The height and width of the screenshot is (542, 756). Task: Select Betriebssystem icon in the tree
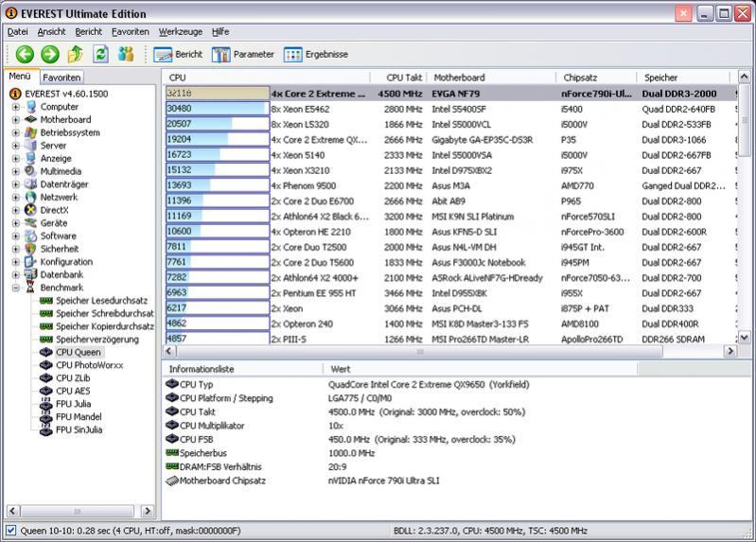pyautogui.click(x=31, y=132)
